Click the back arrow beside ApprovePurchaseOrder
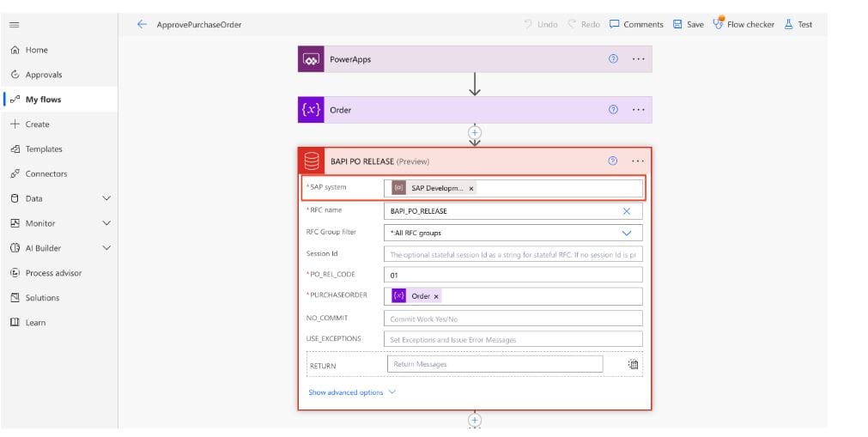The image size is (868, 437). tap(142, 24)
